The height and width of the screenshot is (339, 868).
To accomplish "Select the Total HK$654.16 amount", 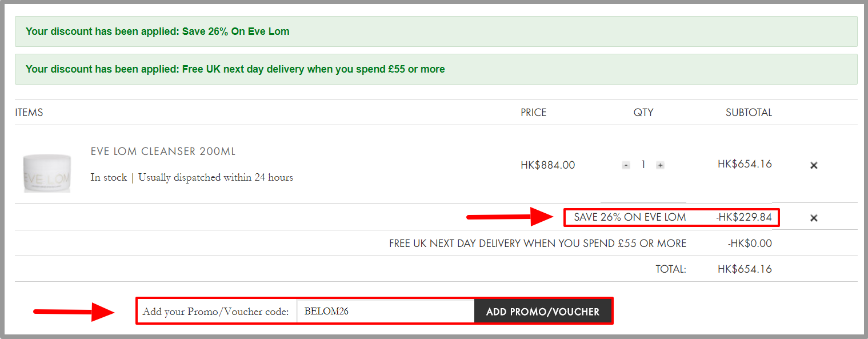I will (x=745, y=269).
